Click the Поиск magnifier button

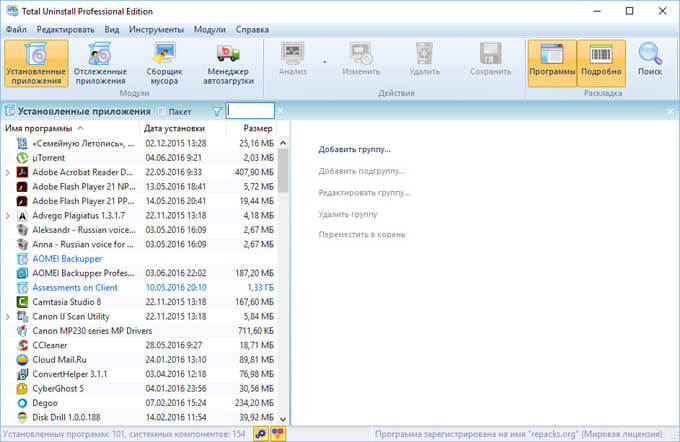(x=650, y=59)
